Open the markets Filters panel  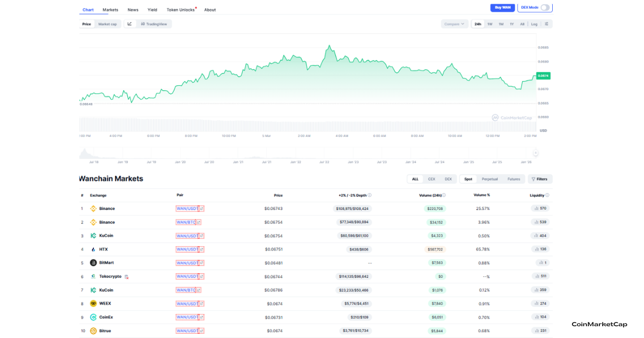(x=540, y=179)
